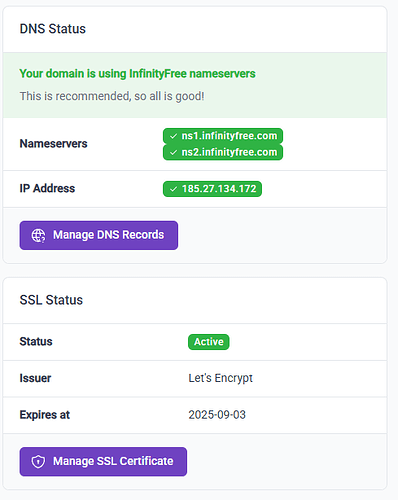Open the Manage SSL Certificate button
Image resolution: width=398 pixels, height=500 pixels.
tap(103, 462)
